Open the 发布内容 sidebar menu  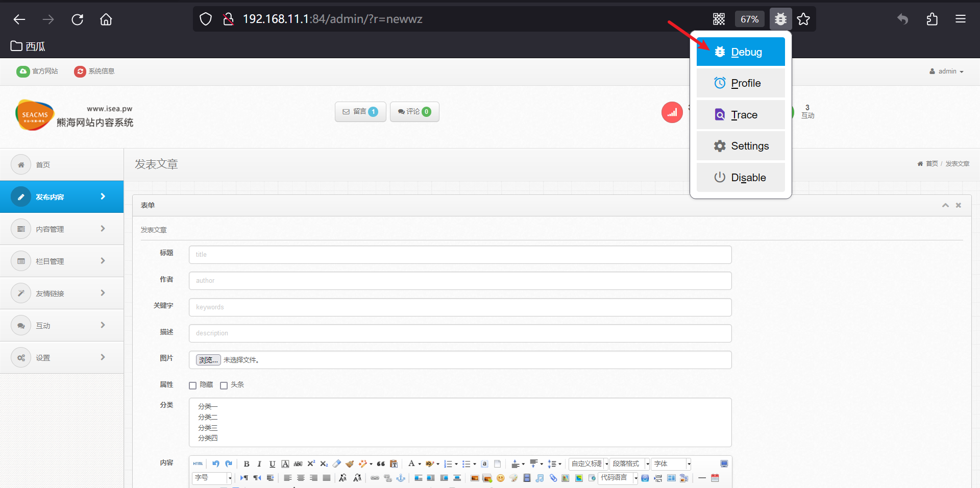point(62,197)
